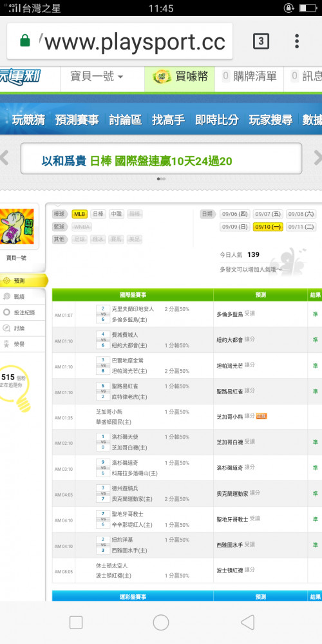Open the 寶貝一號 account dropdown
The width and height of the screenshot is (322, 644).
(x=97, y=77)
